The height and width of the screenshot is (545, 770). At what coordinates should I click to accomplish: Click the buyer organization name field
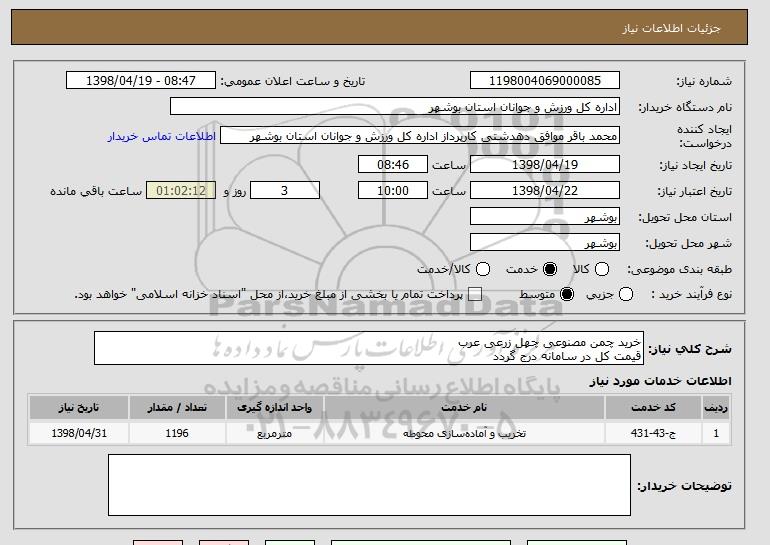point(395,107)
